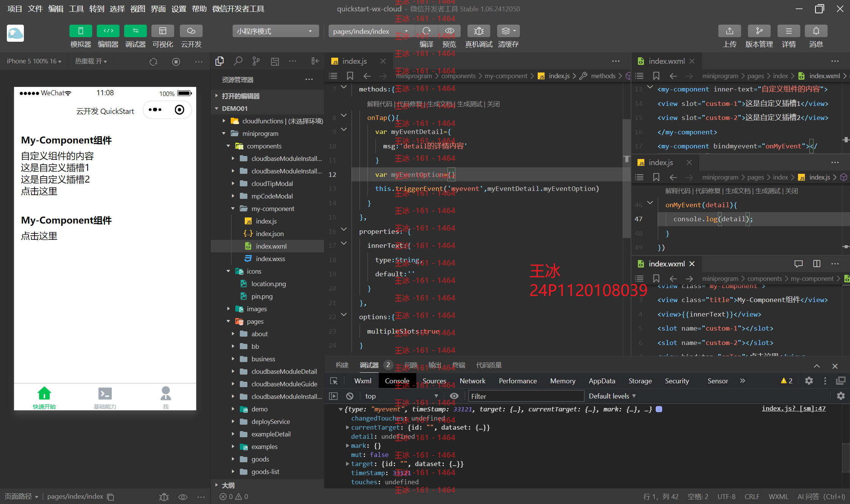Compile the mini program
Viewport: 850px width, 504px height.
click(x=427, y=31)
